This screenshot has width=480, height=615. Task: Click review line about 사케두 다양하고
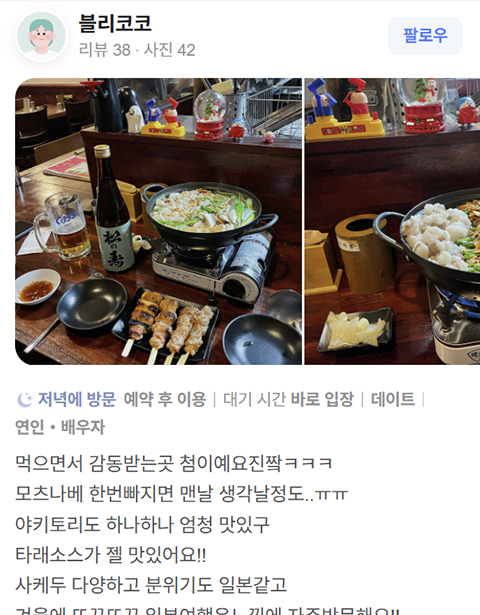click(x=151, y=585)
